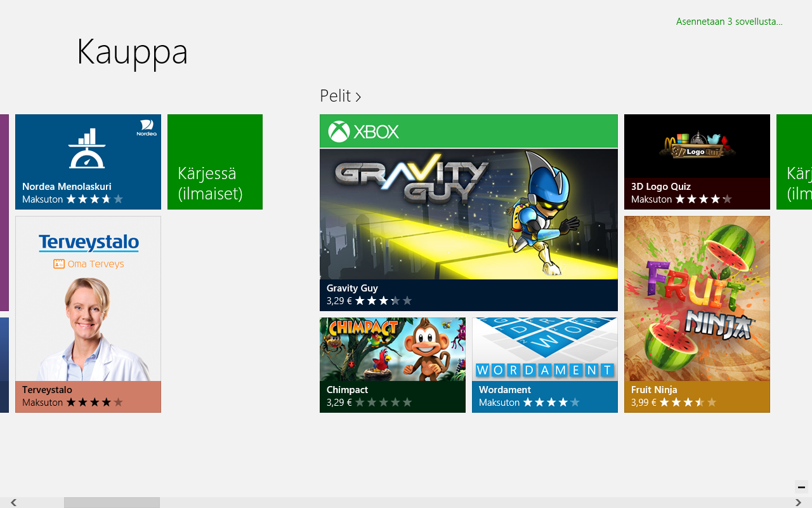Click the 3D Logo Quiz caption

coord(661,187)
